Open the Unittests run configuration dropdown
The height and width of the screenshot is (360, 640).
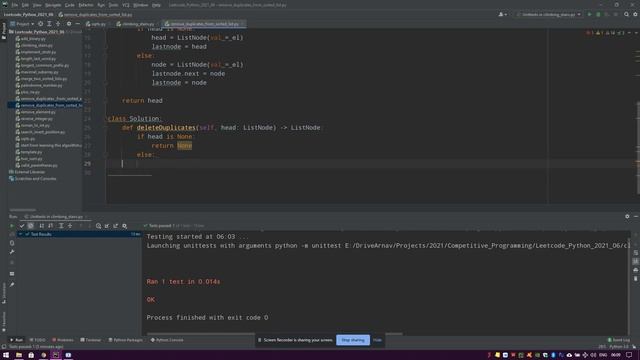[x=549, y=14]
